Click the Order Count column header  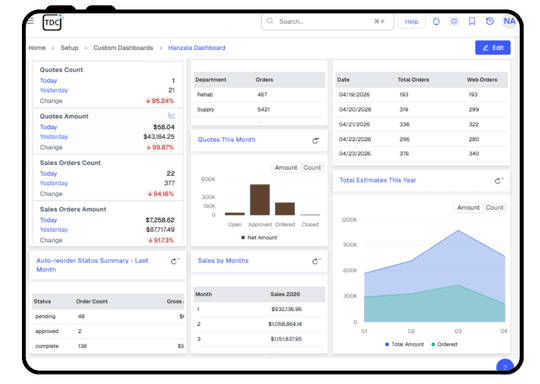(x=92, y=301)
